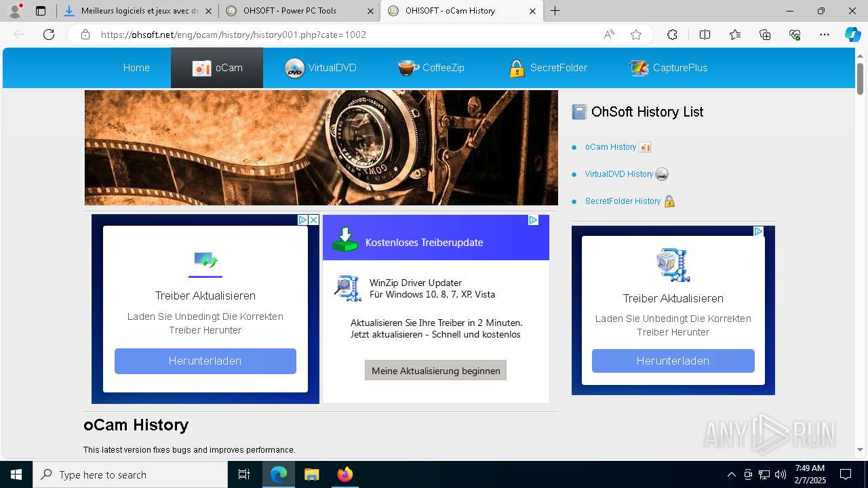Open Edge Settings and more menu
The image size is (868, 488).
point(825,35)
